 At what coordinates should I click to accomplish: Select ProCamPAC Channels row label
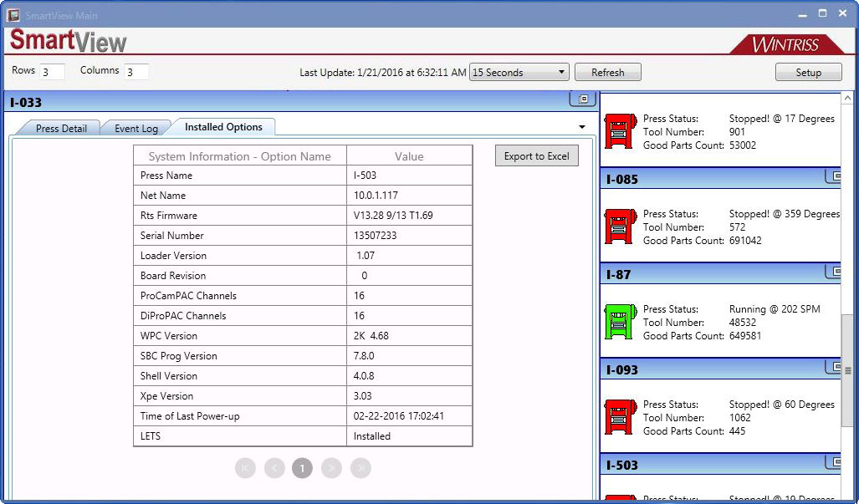pos(188,296)
